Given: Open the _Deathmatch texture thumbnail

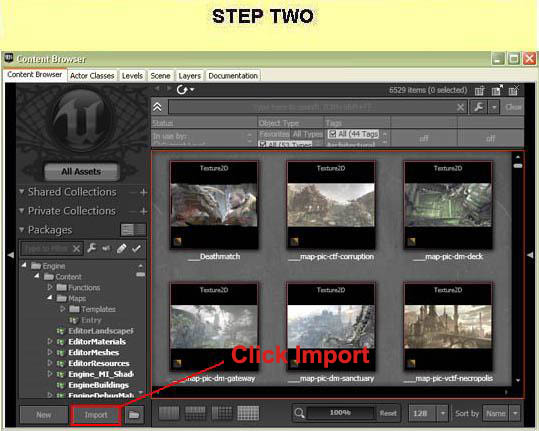Looking at the screenshot, I should coord(214,205).
